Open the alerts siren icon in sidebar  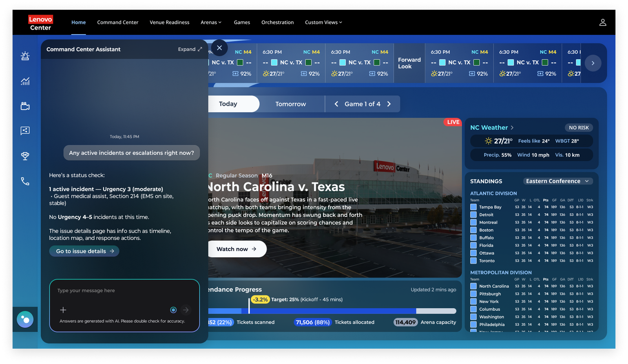click(x=25, y=56)
